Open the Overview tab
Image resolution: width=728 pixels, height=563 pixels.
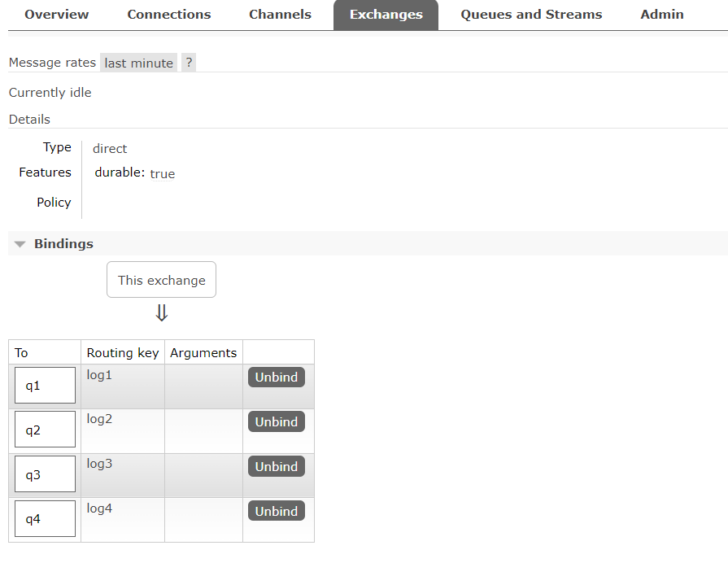57,15
